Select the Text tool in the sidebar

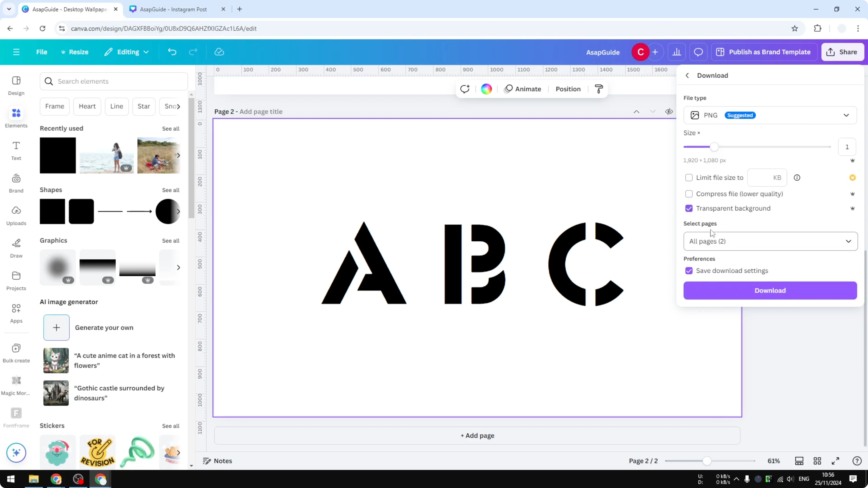16,150
